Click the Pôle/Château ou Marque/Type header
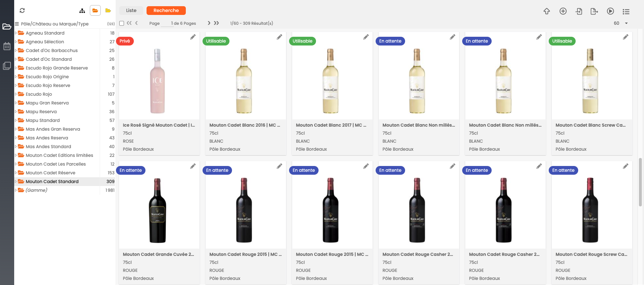 [55, 24]
